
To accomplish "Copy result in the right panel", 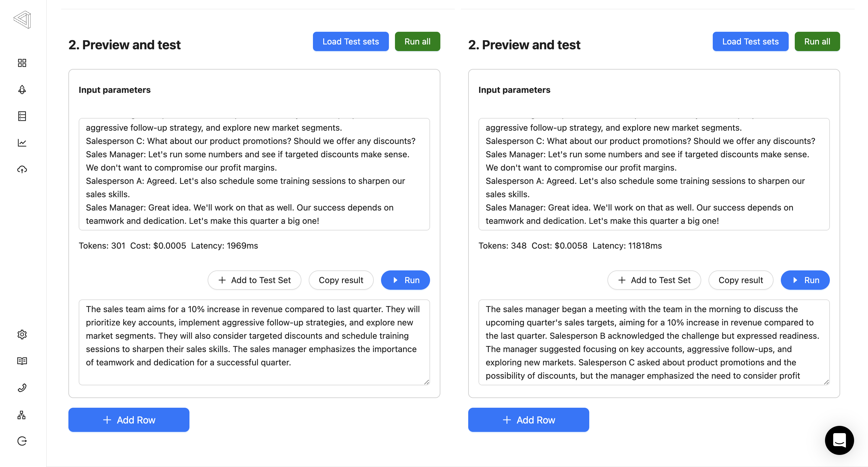I will (741, 280).
